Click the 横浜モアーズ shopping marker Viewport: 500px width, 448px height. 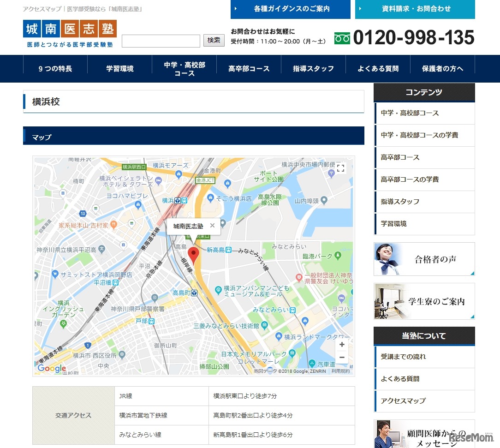[179, 174]
